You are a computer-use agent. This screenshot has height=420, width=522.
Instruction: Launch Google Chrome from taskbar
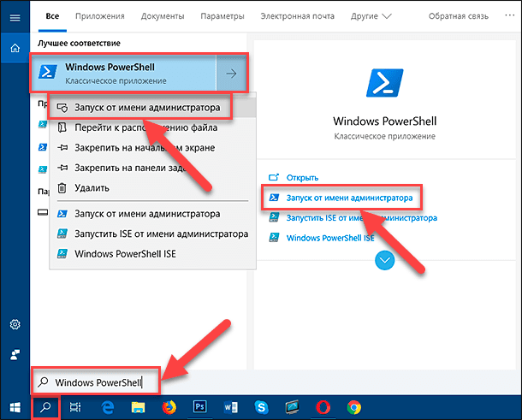coord(354,407)
